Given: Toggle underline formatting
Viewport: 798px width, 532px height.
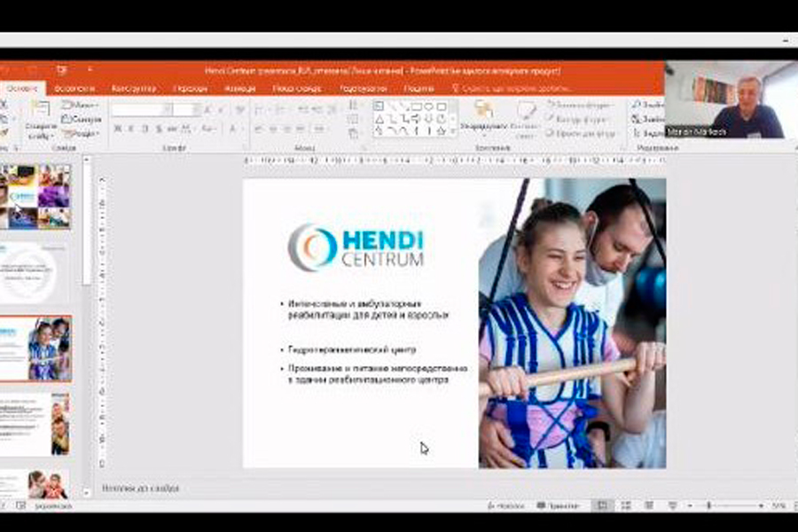Looking at the screenshot, I should pos(145,129).
